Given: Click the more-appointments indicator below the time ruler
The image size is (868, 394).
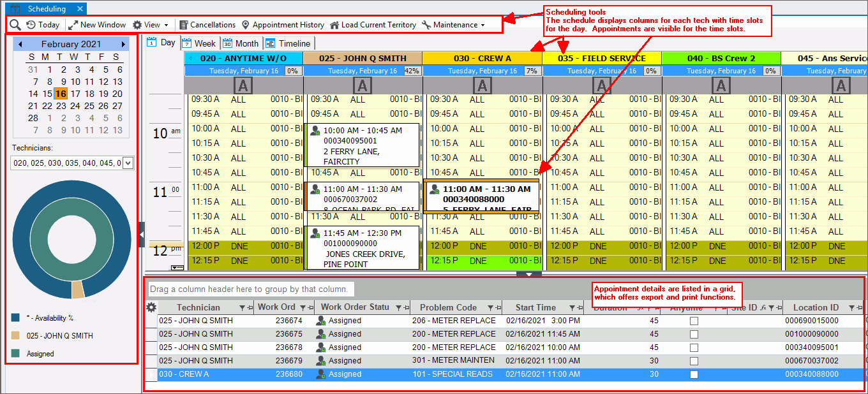Looking at the screenshot, I should point(177,268).
